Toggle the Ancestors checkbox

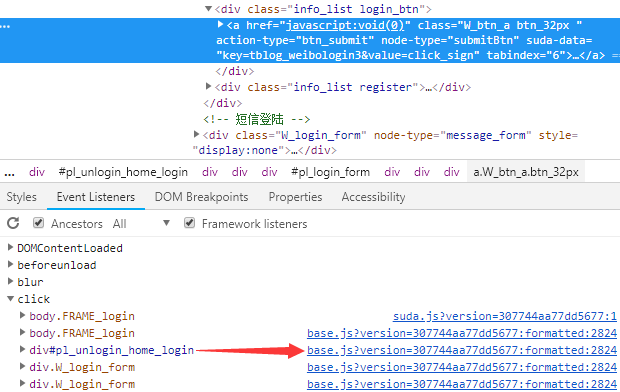coord(38,223)
